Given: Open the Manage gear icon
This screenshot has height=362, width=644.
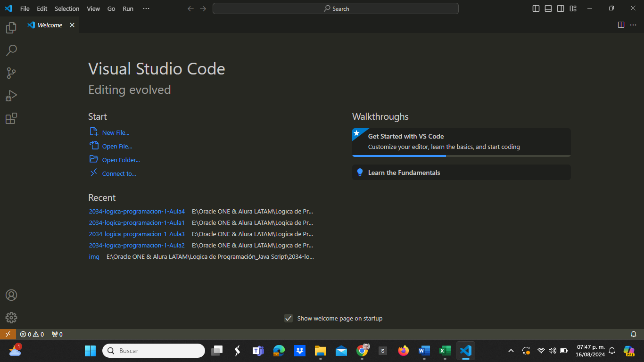Looking at the screenshot, I should click(x=11, y=318).
